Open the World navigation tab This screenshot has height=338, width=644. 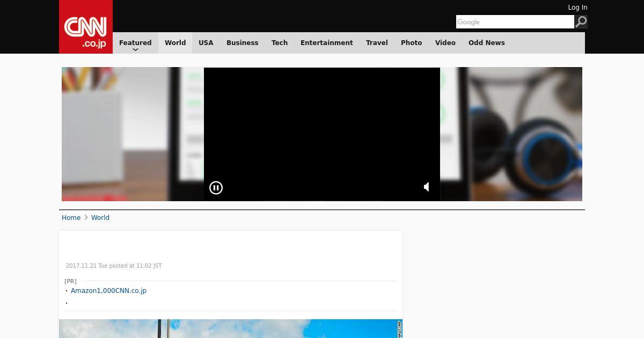[175, 43]
